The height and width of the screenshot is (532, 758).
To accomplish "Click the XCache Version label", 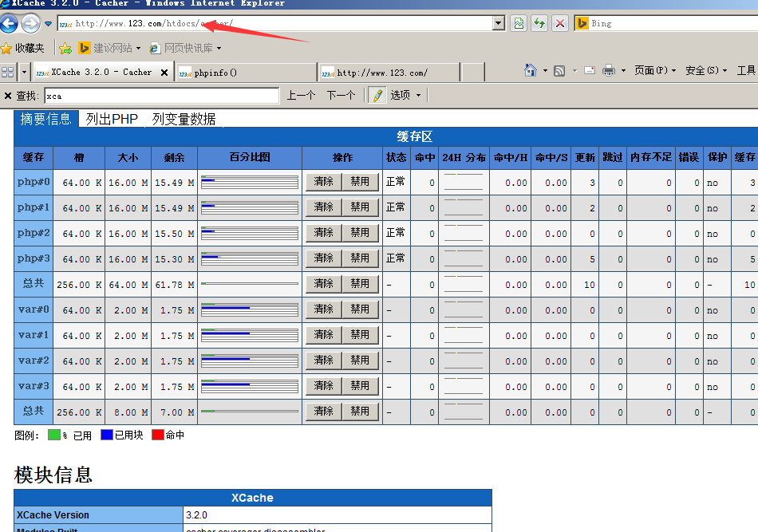I will (x=53, y=515).
